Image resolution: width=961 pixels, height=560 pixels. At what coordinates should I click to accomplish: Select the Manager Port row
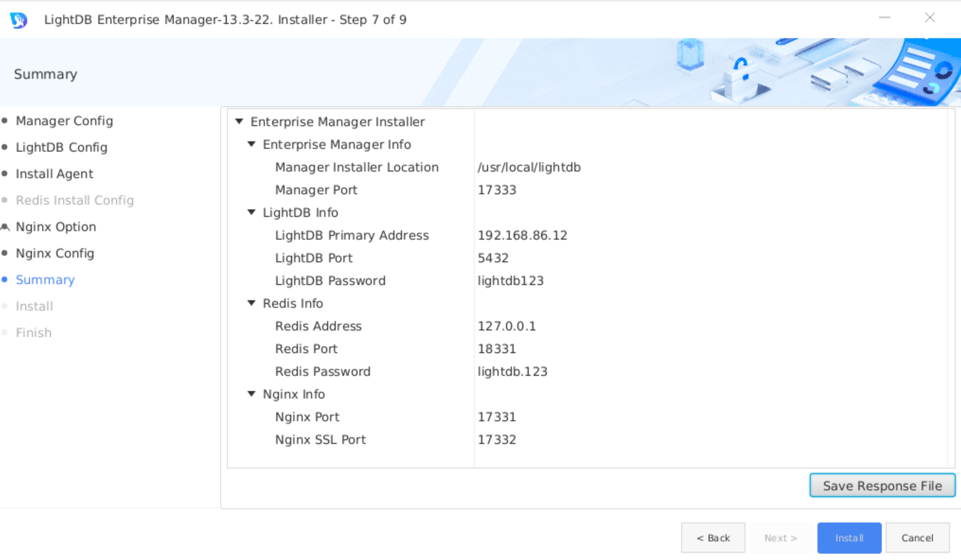[x=587, y=190]
